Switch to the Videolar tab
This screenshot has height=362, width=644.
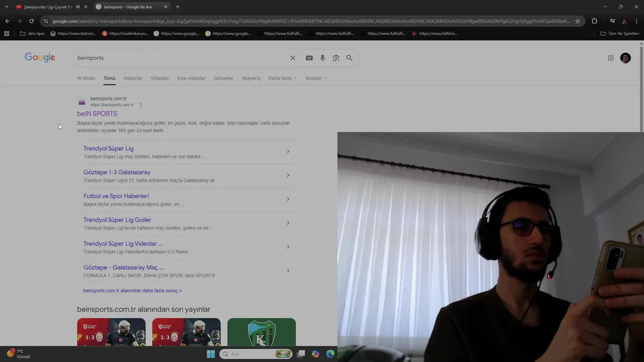160,78
